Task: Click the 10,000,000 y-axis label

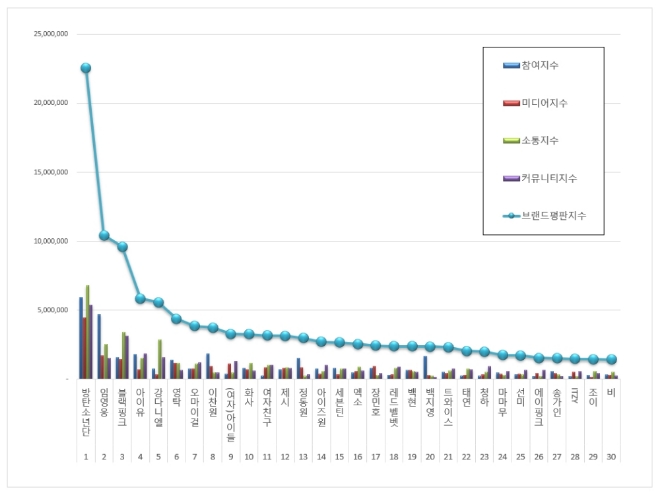Action: point(50,241)
